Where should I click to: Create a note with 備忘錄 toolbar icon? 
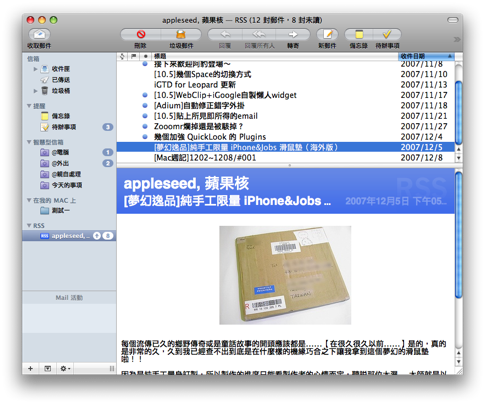(359, 34)
